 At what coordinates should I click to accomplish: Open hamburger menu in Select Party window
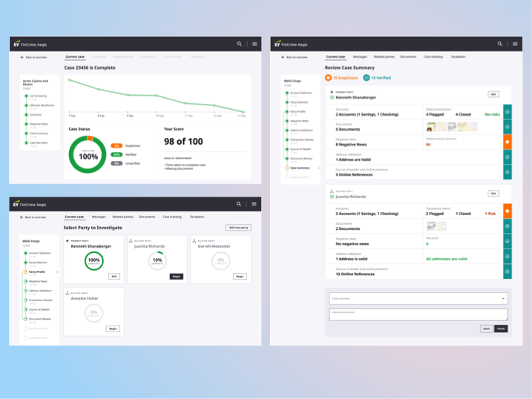tap(254, 204)
